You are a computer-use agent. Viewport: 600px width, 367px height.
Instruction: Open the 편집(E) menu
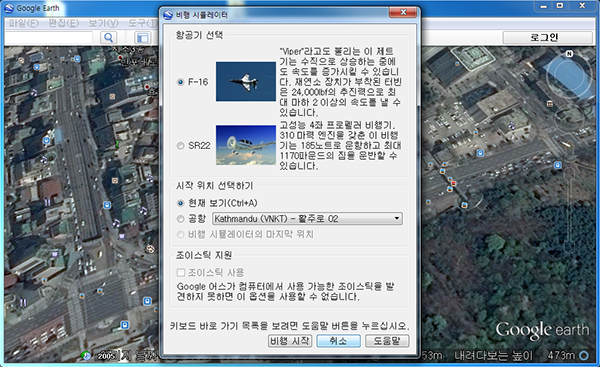64,23
